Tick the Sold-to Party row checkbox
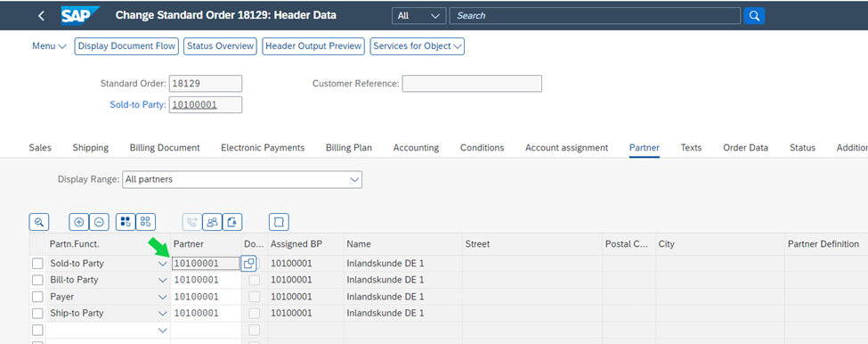Screen dimensions: 868x344 (x=37, y=264)
